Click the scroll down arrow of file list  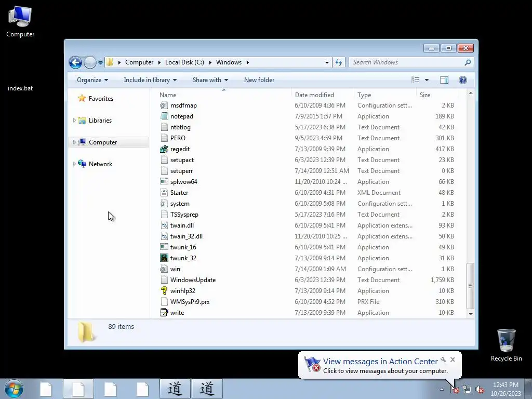click(x=471, y=314)
